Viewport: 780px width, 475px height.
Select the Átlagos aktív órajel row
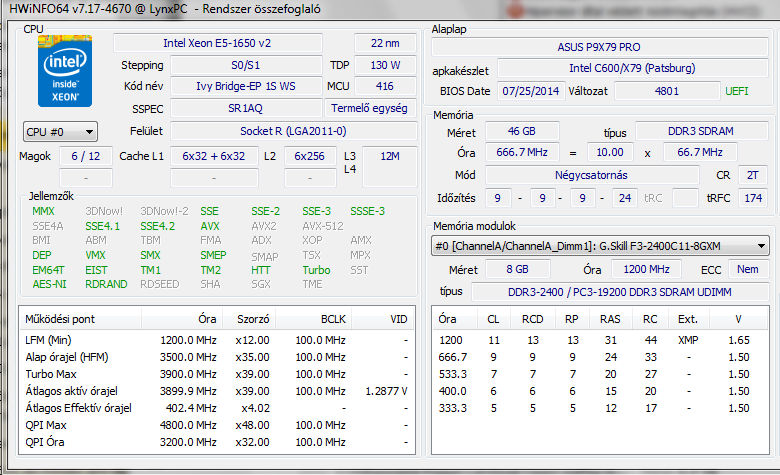[217, 391]
